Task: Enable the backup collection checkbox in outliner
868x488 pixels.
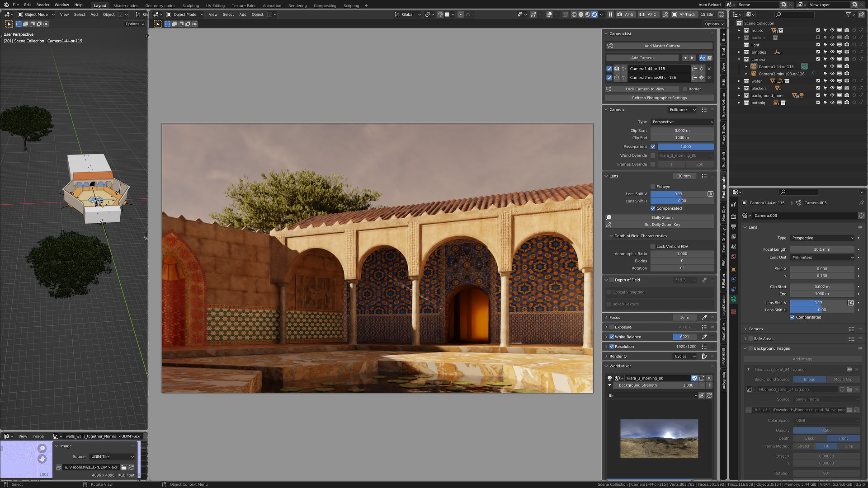Action: 818,38
